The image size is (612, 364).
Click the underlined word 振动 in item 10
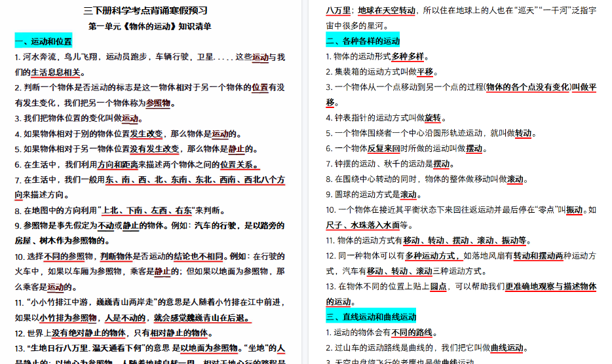point(574,210)
